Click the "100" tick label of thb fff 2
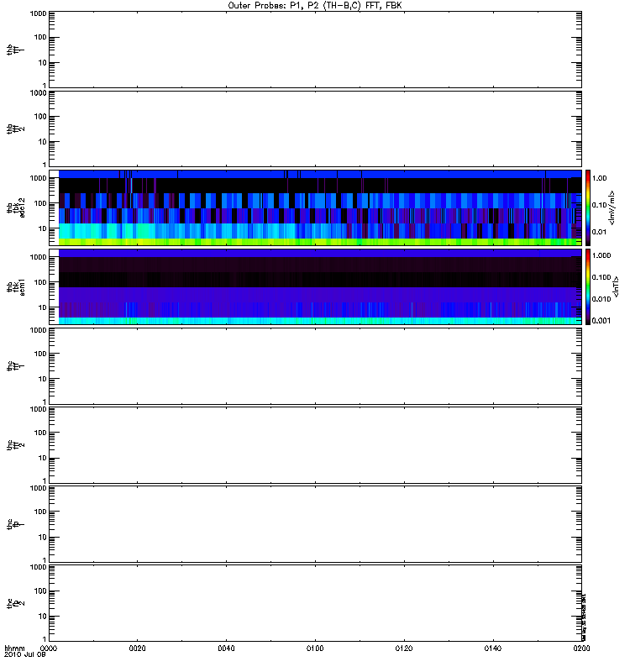Image resolution: width=630 pixels, height=672 pixels. point(40,117)
